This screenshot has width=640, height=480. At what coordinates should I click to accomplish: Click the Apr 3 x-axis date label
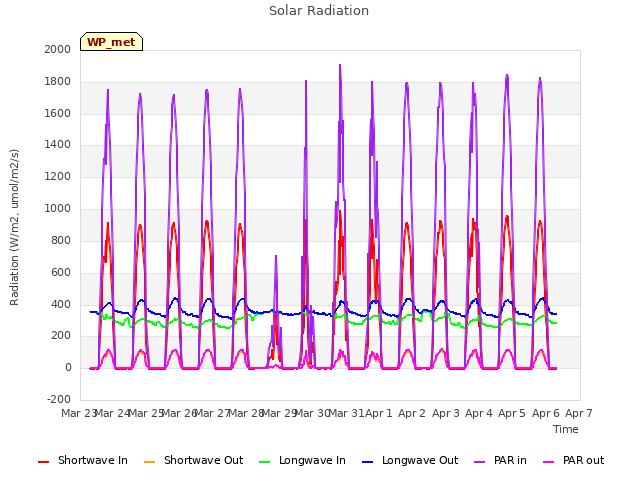point(446,413)
